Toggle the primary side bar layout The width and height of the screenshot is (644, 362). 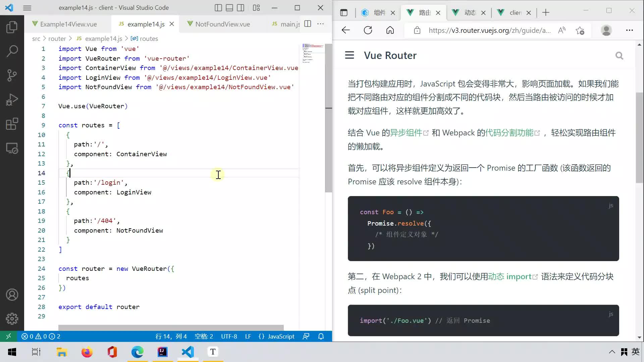point(218,8)
